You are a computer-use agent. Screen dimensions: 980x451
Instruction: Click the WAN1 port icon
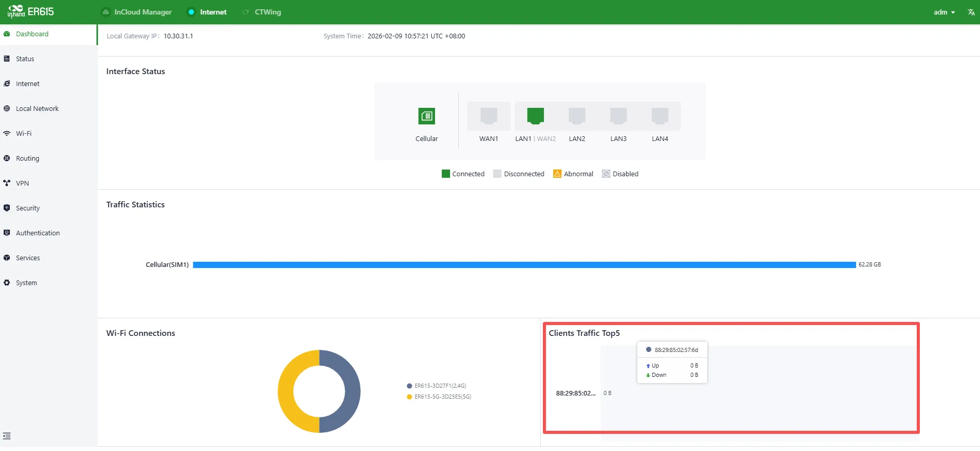[x=489, y=116]
